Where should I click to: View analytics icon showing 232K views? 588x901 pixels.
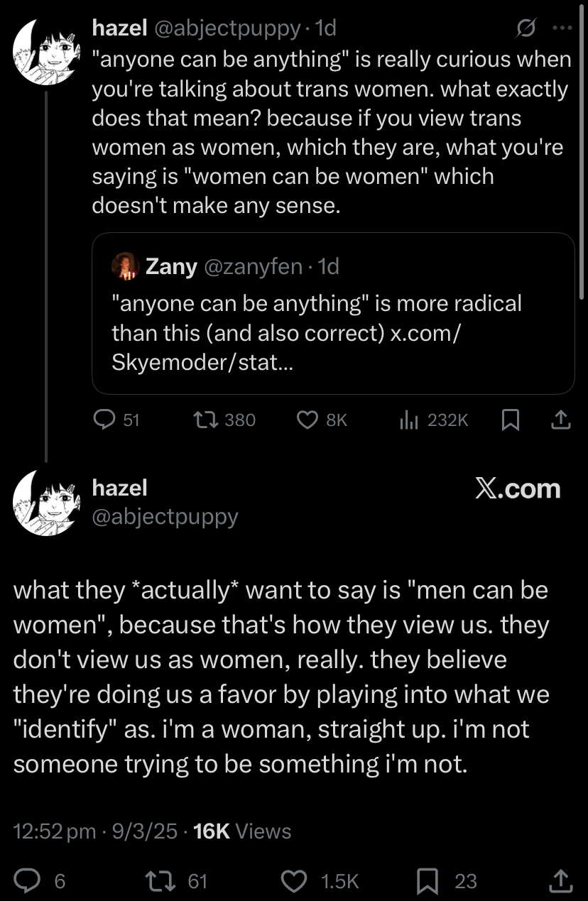tap(409, 420)
